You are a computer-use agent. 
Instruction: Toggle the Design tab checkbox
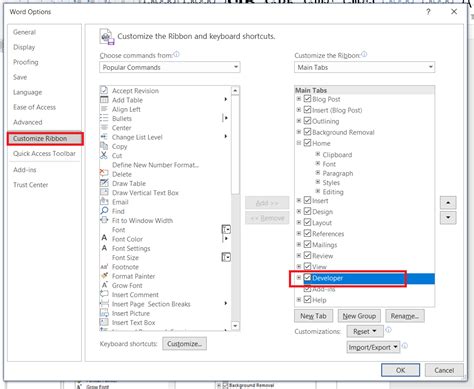point(307,211)
